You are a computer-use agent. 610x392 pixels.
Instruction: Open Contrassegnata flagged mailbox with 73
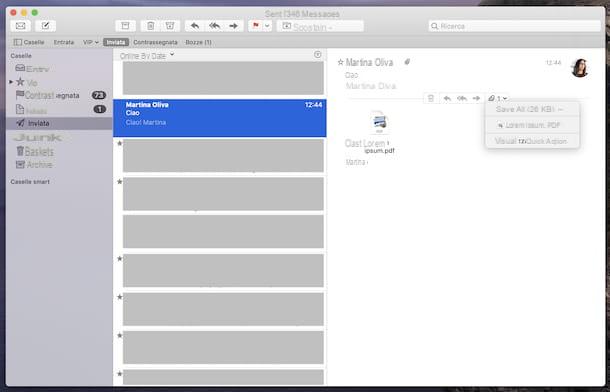(x=60, y=95)
